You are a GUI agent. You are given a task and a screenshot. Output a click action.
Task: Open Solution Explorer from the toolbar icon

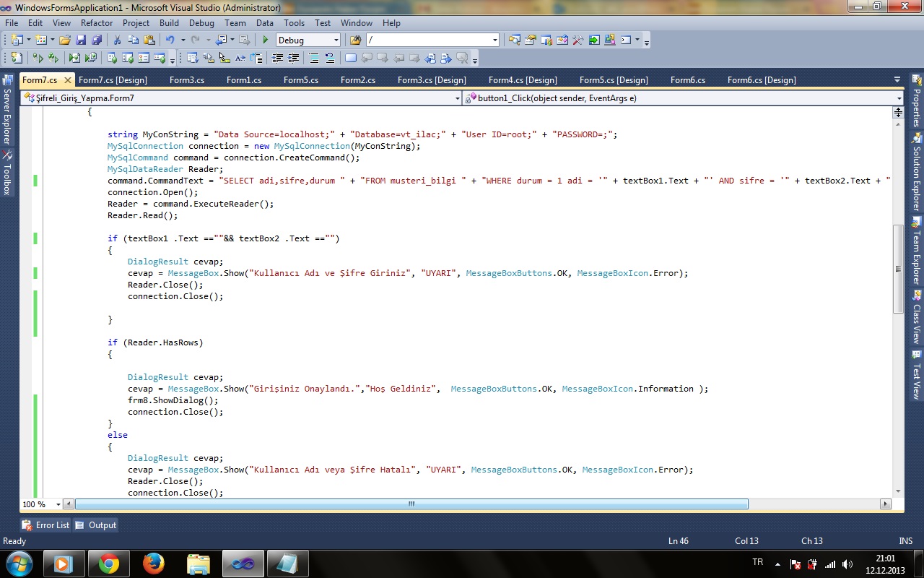tap(515, 40)
